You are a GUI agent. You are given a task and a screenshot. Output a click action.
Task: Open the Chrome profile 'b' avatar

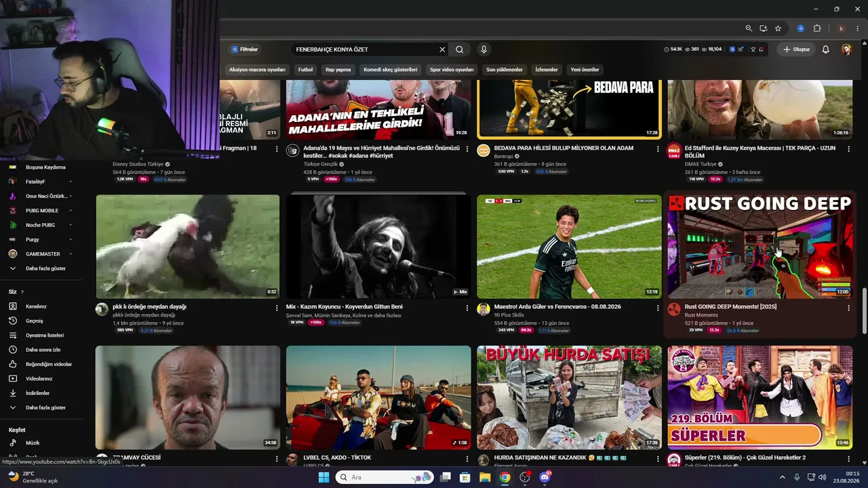click(841, 28)
